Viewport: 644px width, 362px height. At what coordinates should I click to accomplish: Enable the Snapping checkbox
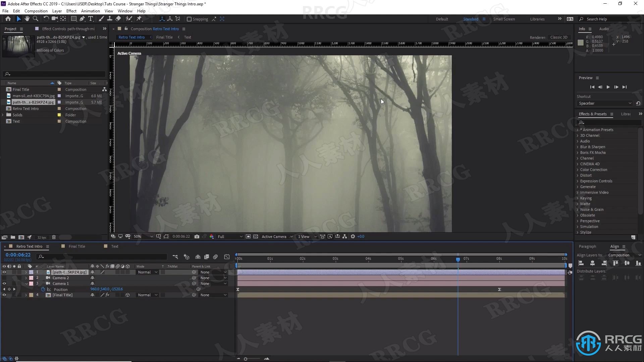189,19
